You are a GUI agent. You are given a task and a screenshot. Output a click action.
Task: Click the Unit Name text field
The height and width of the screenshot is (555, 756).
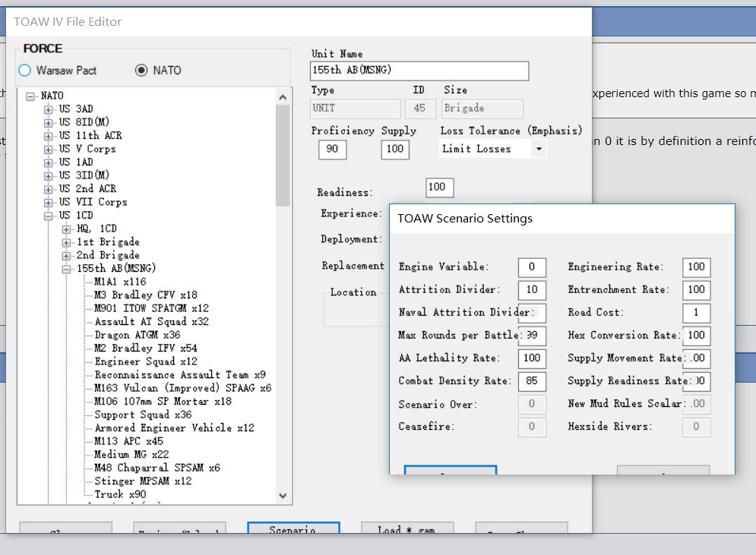pyautogui.click(x=419, y=71)
